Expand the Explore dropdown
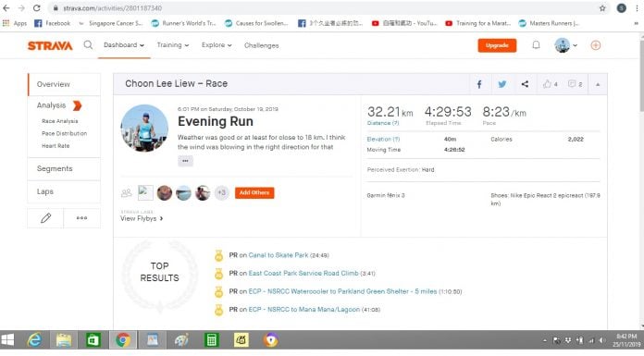 (217, 45)
